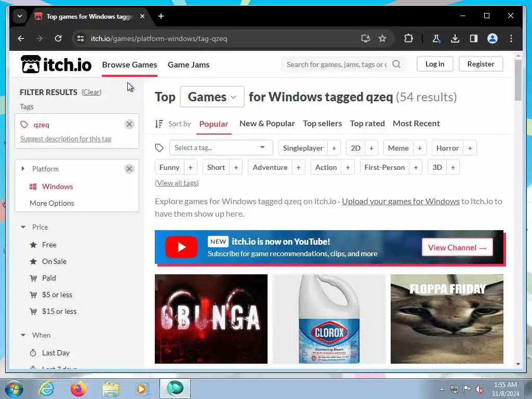
Task: Click the install app icon in address bar
Action: pos(365,38)
